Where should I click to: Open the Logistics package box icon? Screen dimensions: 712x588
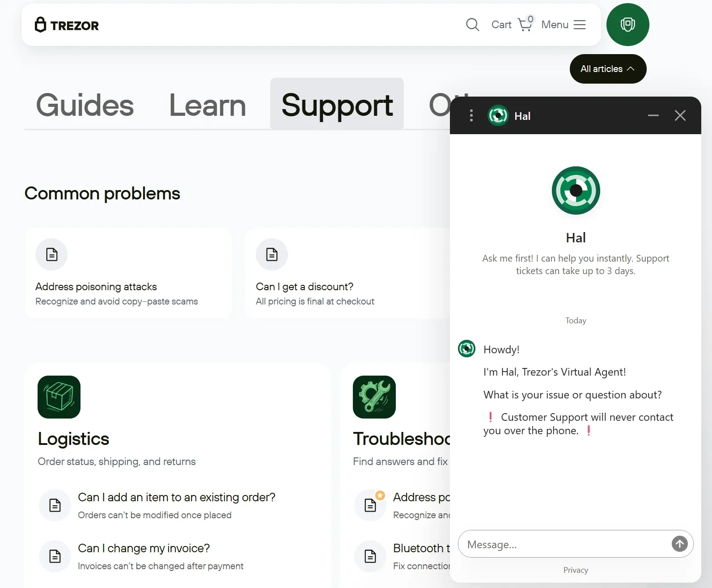tap(59, 397)
